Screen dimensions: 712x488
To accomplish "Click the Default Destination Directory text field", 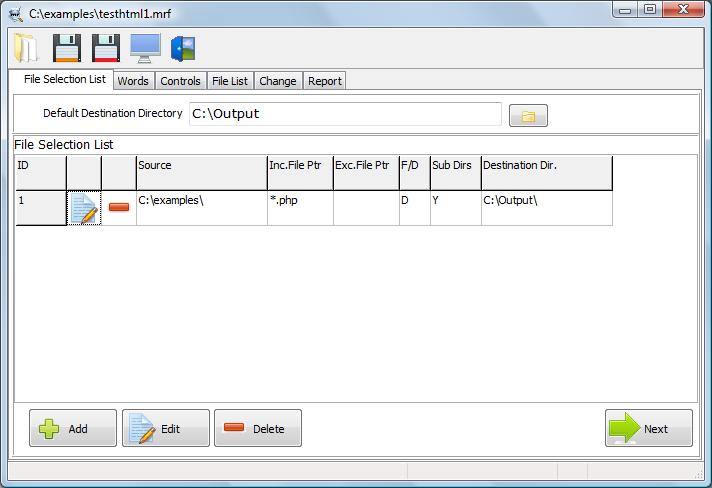I will click(345, 114).
